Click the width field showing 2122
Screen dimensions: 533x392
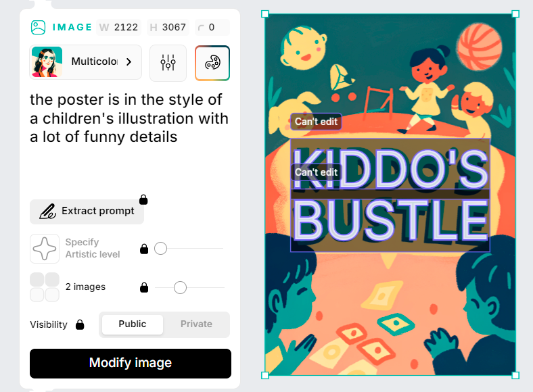click(x=119, y=27)
